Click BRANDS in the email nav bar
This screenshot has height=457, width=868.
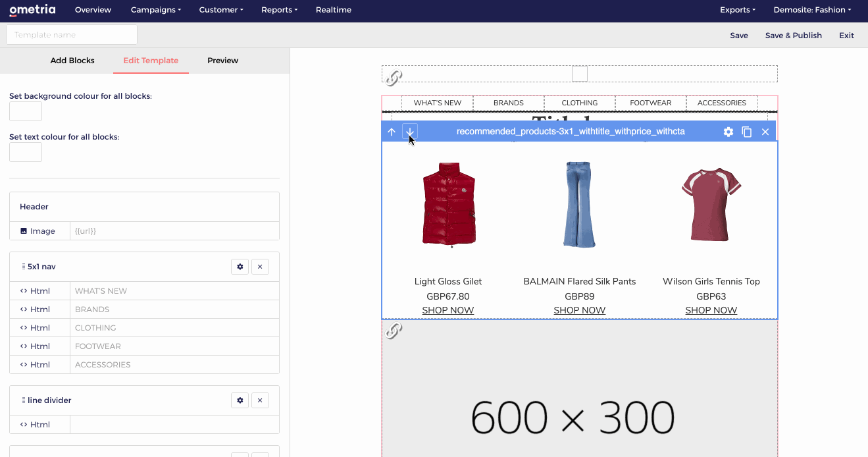pyautogui.click(x=509, y=103)
